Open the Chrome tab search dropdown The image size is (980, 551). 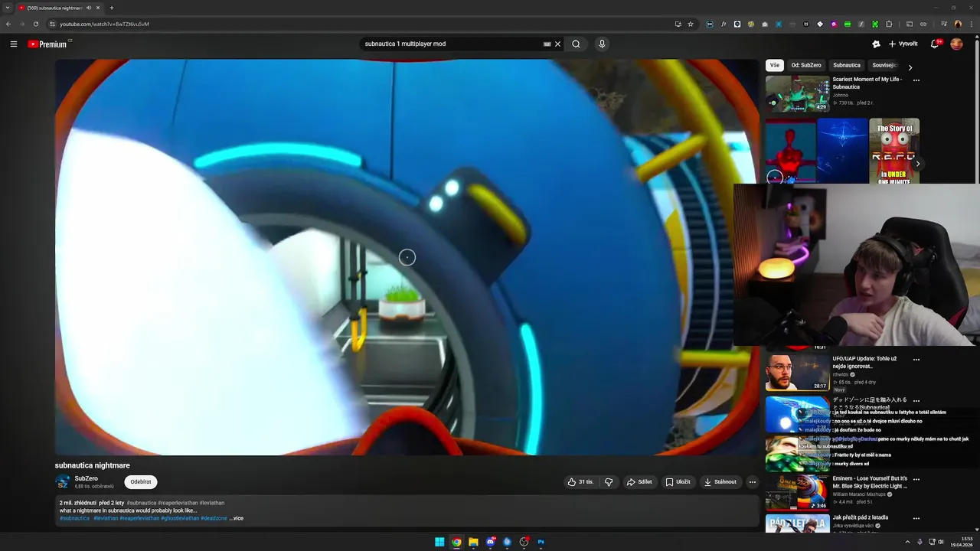[x=7, y=8]
